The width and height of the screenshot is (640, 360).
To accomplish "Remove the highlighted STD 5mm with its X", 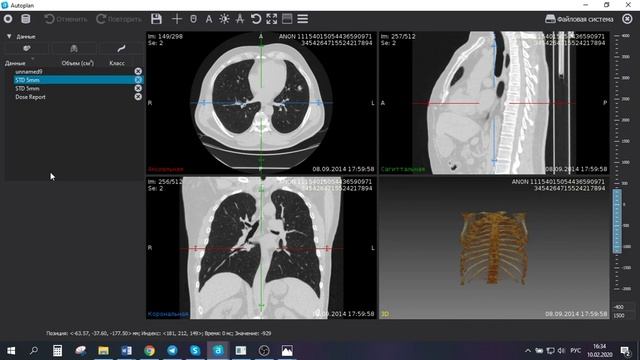I will pyautogui.click(x=138, y=80).
